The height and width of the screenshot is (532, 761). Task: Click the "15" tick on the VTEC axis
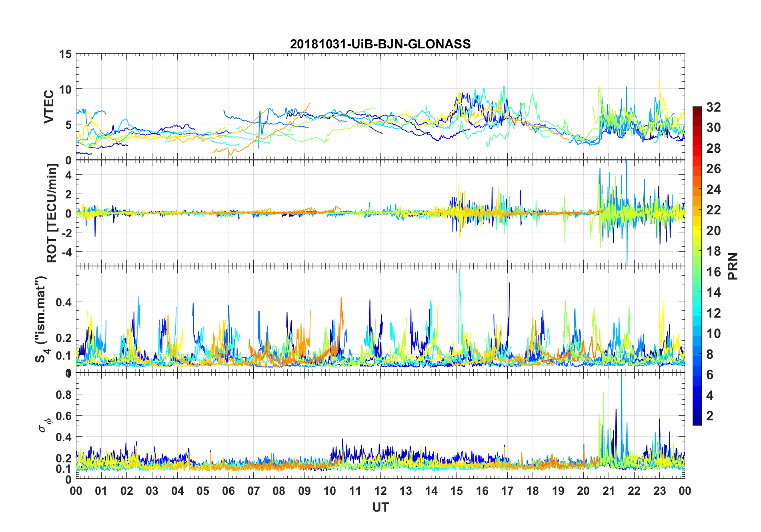(66, 54)
